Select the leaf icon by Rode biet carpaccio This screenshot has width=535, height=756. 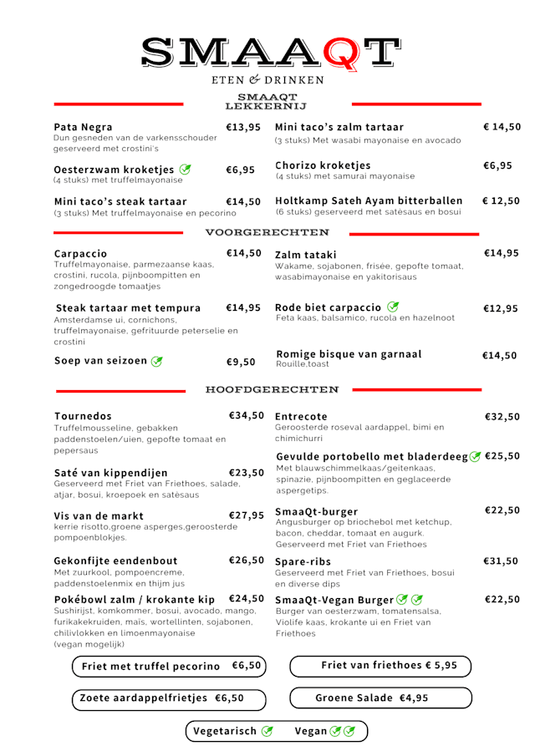(393, 307)
